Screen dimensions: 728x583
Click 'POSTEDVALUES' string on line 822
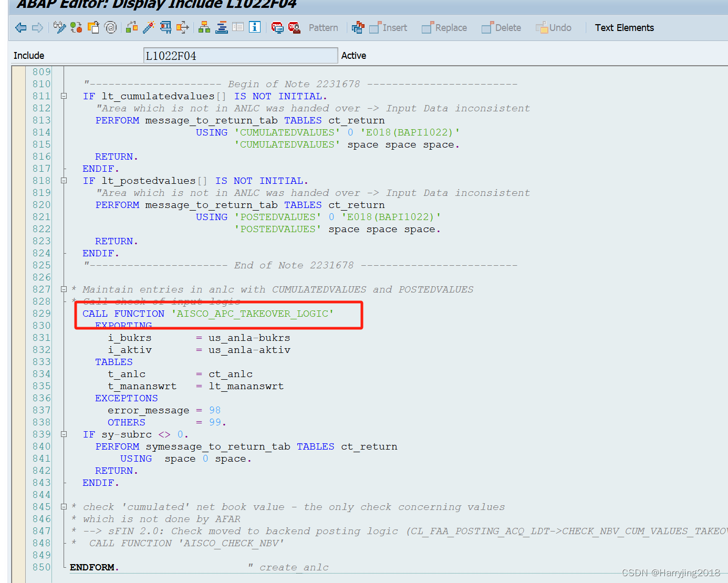point(278,229)
